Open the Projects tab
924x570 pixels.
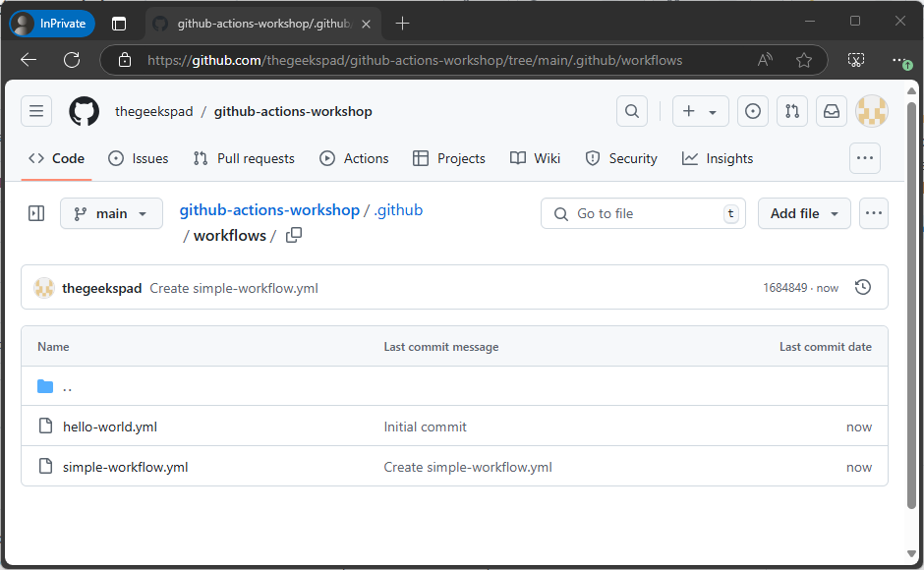pyautogui.click(x=449, y=158)
